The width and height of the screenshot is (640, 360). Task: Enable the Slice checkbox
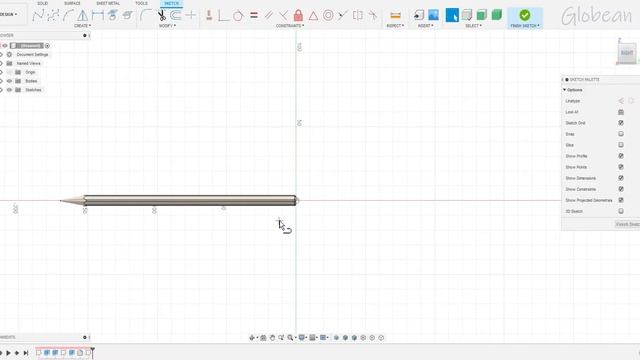click(621, 145)
